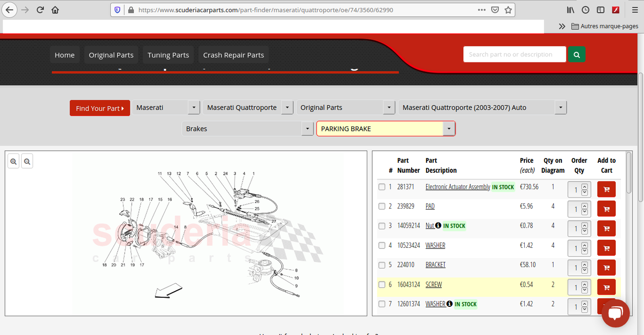This screenshot has width=644, height=335.
Task: Add BRACKET 224010 to cart
Action: point(606,268)
